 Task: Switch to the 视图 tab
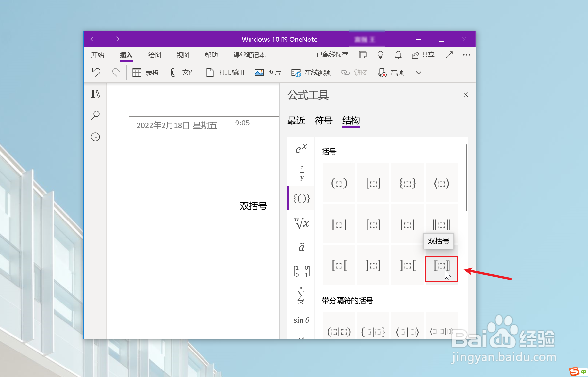(183, 55)
